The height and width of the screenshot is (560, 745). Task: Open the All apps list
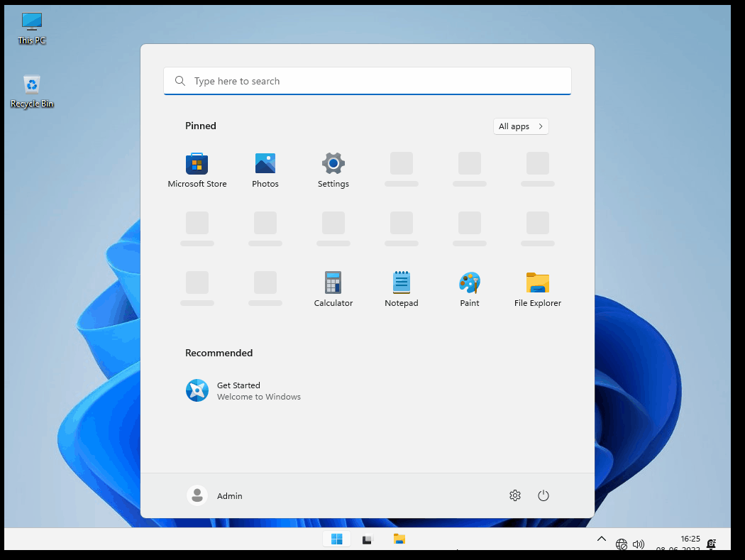pos(521,126)
